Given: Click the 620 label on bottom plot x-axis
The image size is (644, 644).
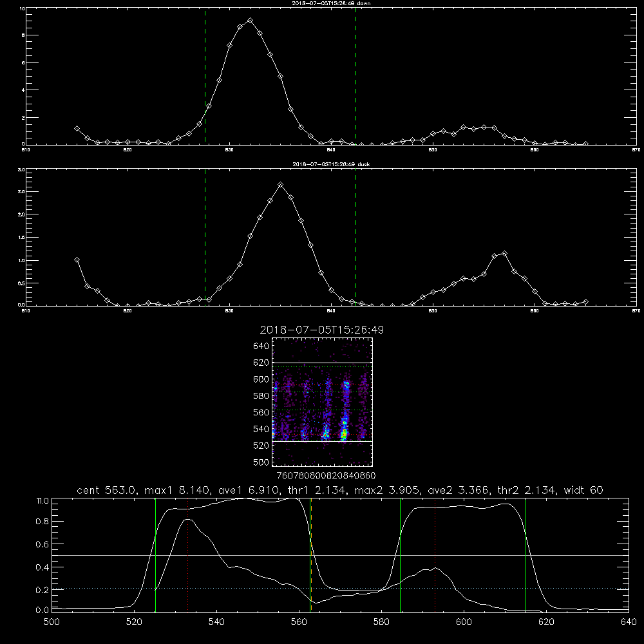Looking at the screenshot, I should pos(546,622).
